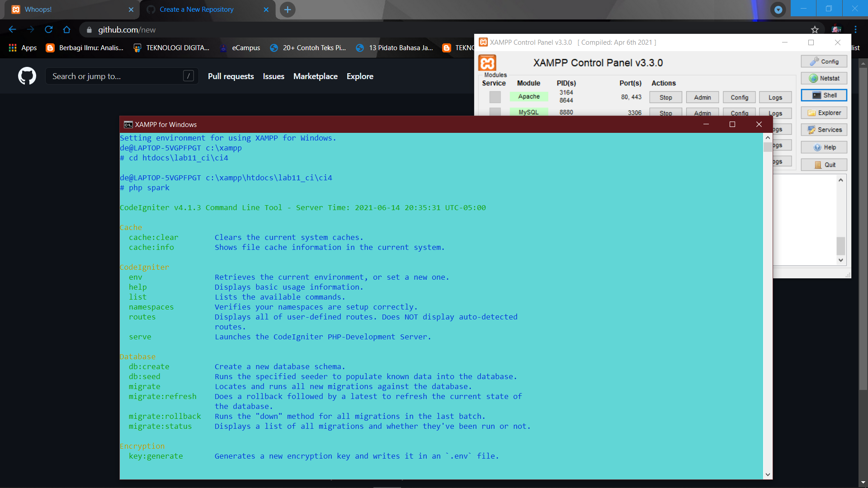Open the Chrome three-dot menu
Screen dimensions: 868x488
(855, 30)
